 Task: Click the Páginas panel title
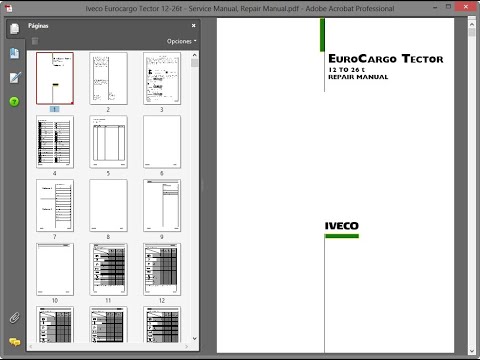click(38, 26)
